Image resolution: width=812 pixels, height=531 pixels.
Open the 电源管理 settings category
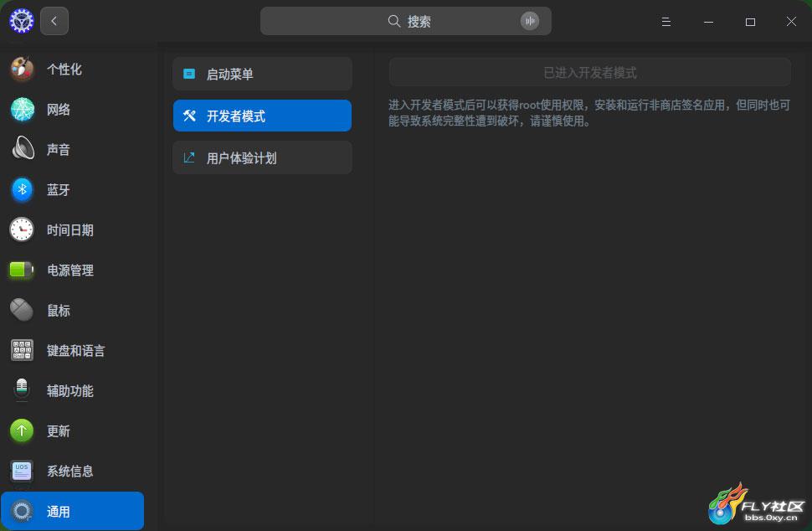[x=73, y=270]
